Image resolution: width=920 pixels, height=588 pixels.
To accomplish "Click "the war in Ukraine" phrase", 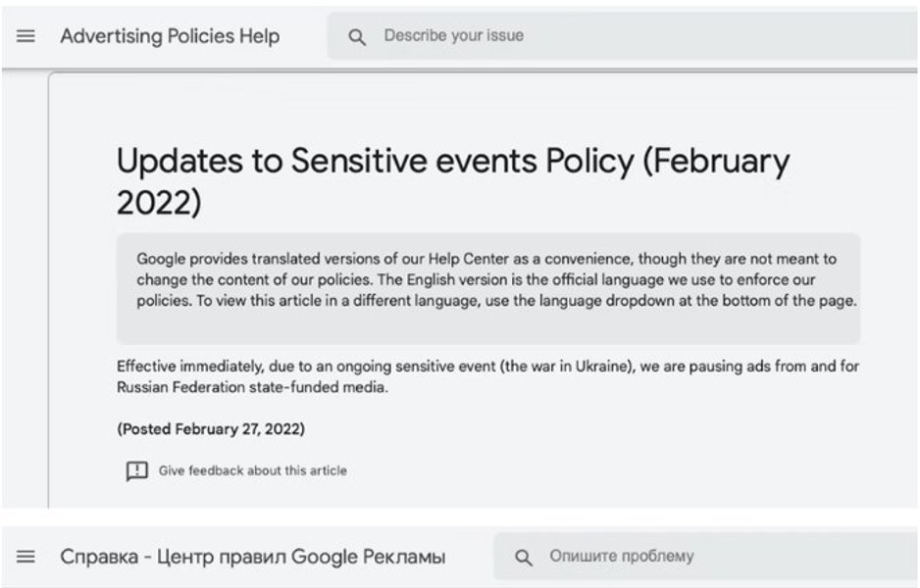I will tap(566, 367).
